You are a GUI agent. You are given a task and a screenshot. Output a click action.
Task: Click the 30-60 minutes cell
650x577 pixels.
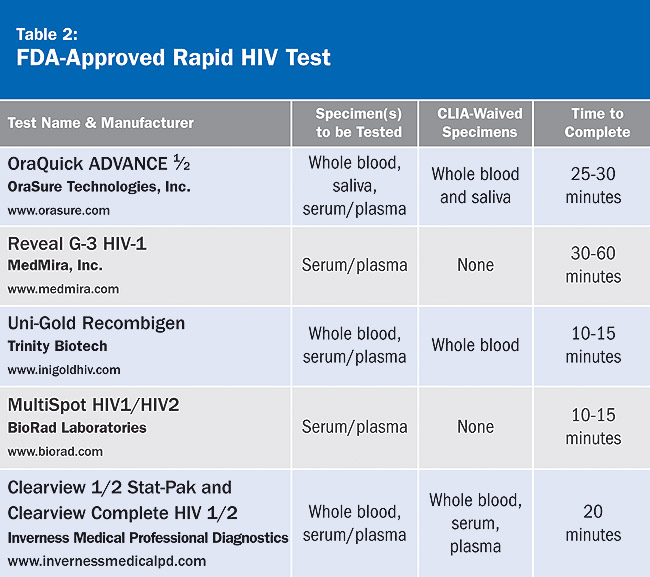pyautogui.click(x=593, y=265)
